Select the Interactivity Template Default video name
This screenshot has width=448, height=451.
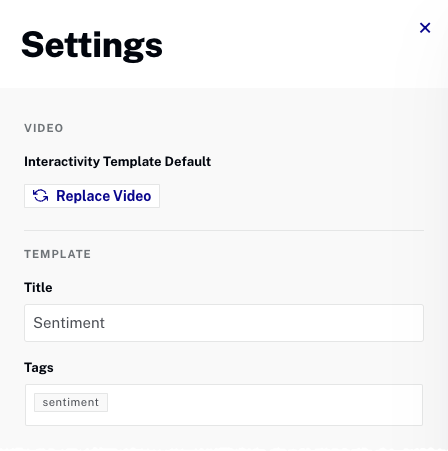point(117,162)
